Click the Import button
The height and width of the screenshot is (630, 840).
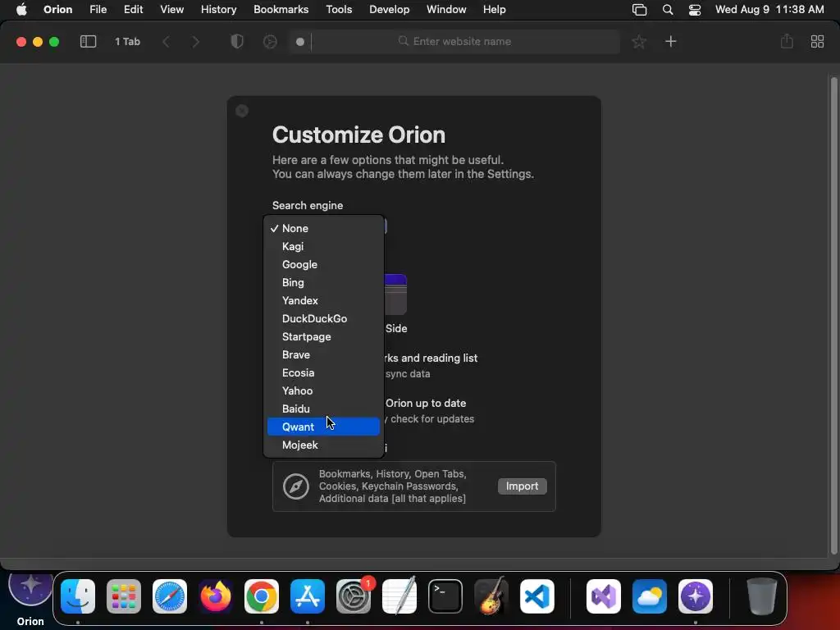523,486
